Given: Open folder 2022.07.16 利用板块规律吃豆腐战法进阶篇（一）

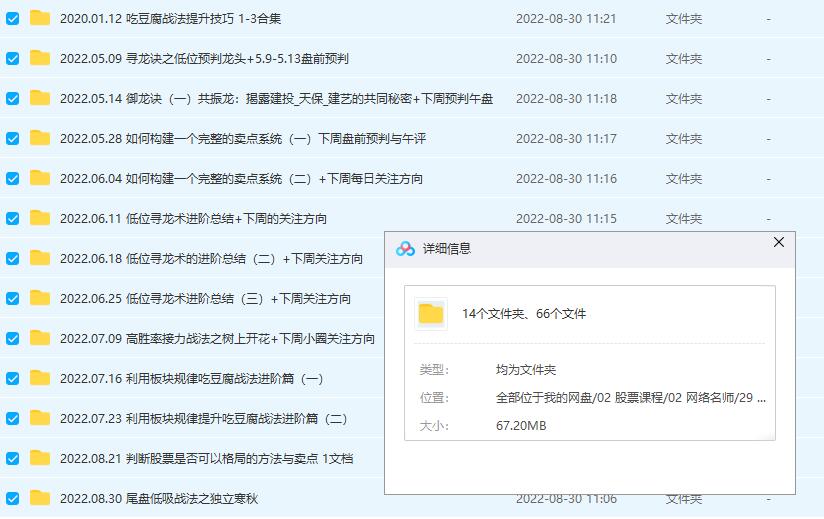Looking at the screenshot, I should click(x=191, y=379).
